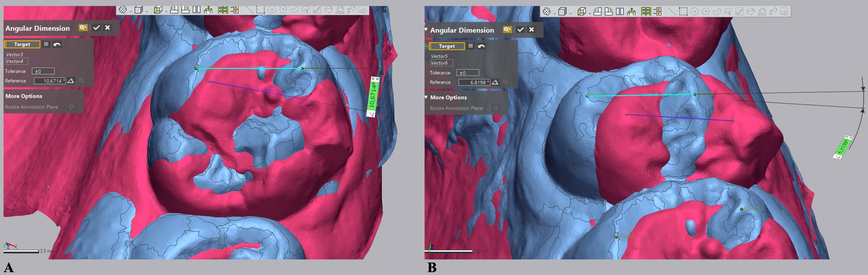Click the view-from-top box icon in panel B toolbar
Screen dimensions: 868x275
632,11
